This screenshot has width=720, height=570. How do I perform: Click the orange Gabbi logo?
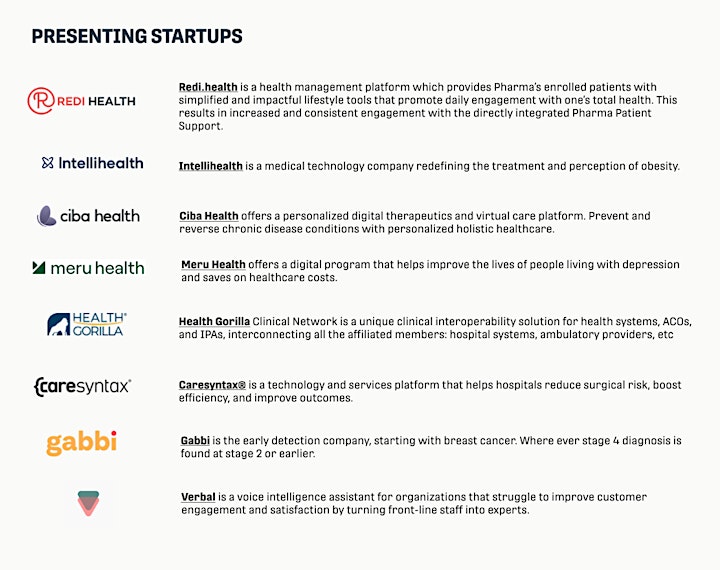[81, 443]
